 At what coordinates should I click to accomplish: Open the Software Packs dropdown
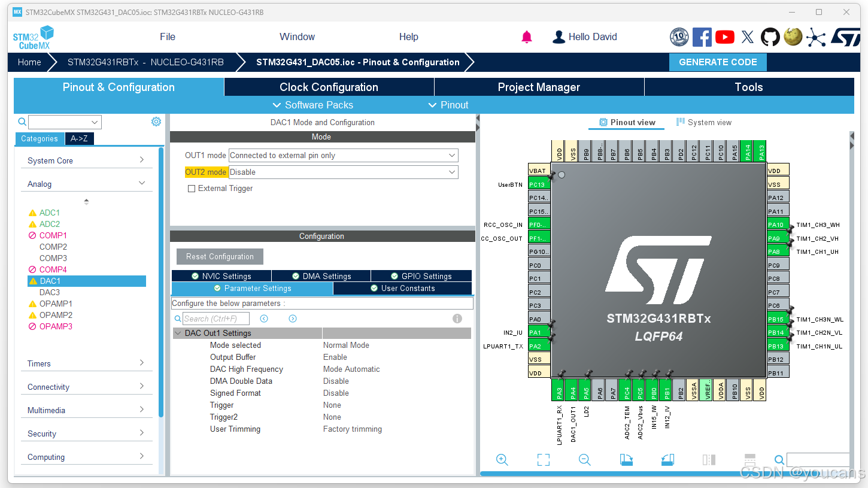click(313, 105)
